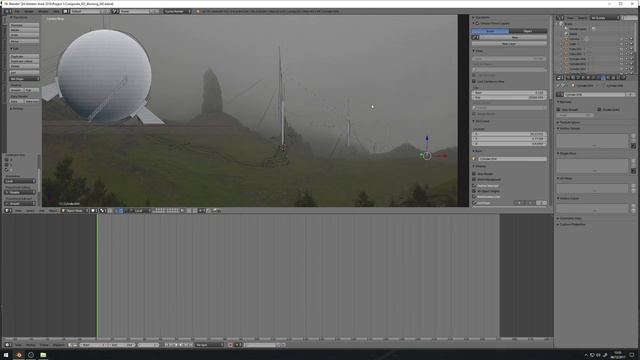Open the Constraints properties tab
Screen dimensions: 640x360
pos(593,77)
